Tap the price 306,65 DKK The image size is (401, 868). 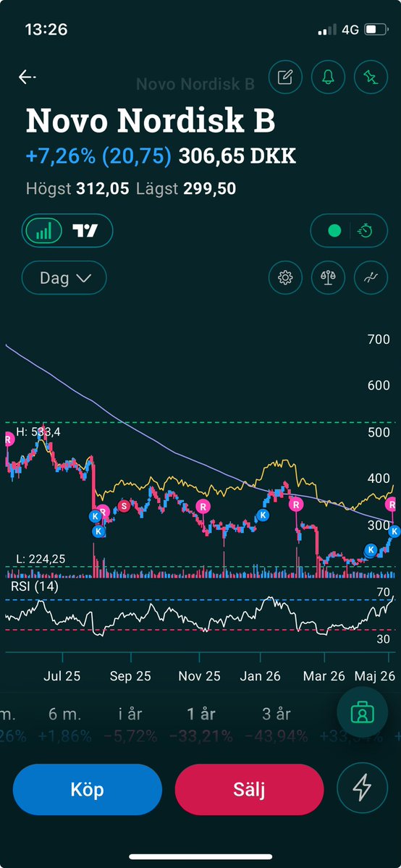pos(237,156)
